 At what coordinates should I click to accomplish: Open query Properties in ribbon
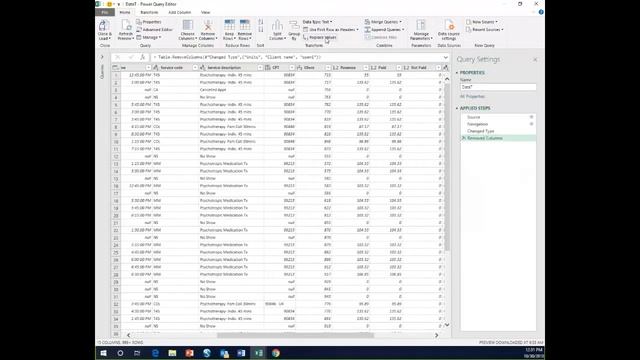coord(149,22)
